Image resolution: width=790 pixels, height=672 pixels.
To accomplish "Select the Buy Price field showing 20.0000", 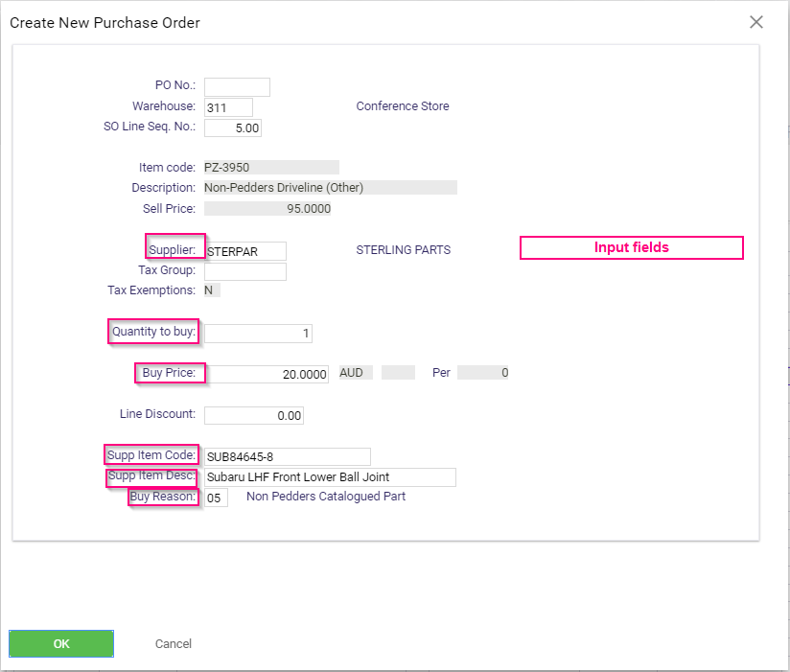I will (267, 374).
